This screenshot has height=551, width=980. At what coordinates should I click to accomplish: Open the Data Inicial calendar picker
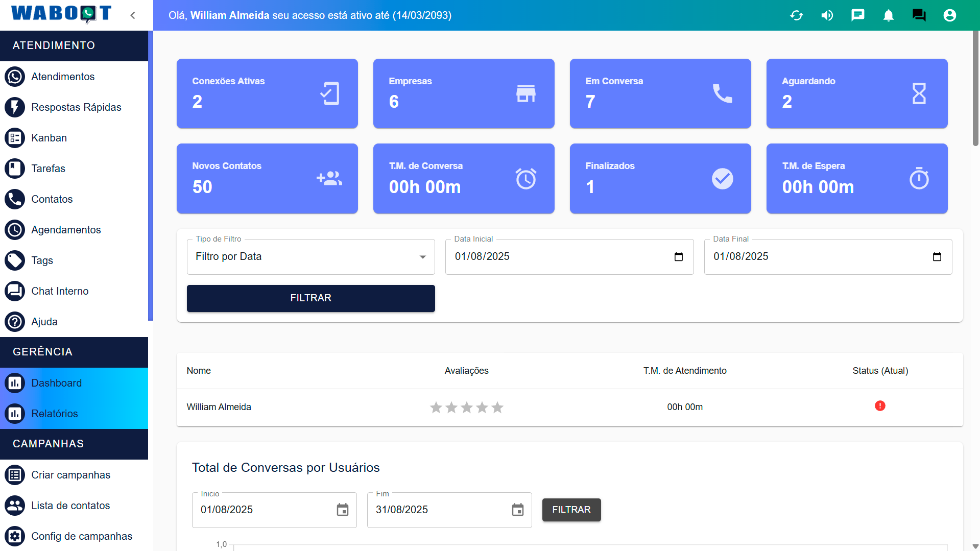(679, 257)
